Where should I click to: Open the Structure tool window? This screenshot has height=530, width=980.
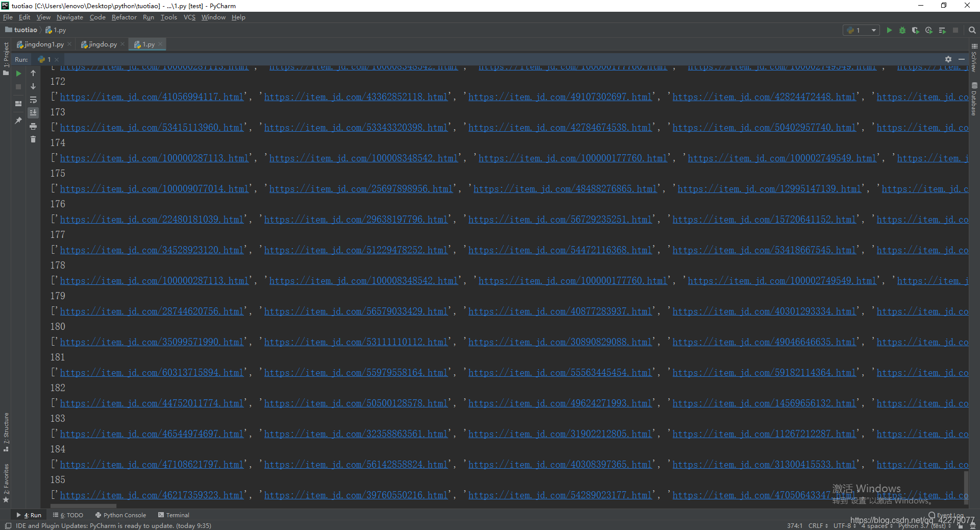point(6,432)
